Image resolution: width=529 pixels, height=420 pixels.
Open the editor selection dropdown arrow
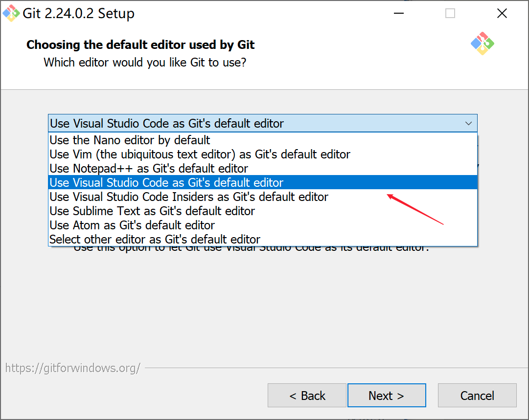tap(468, 123)
